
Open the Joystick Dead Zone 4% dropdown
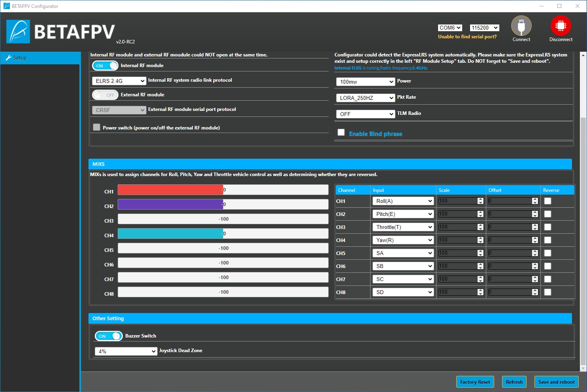click(x=126, y=351)
